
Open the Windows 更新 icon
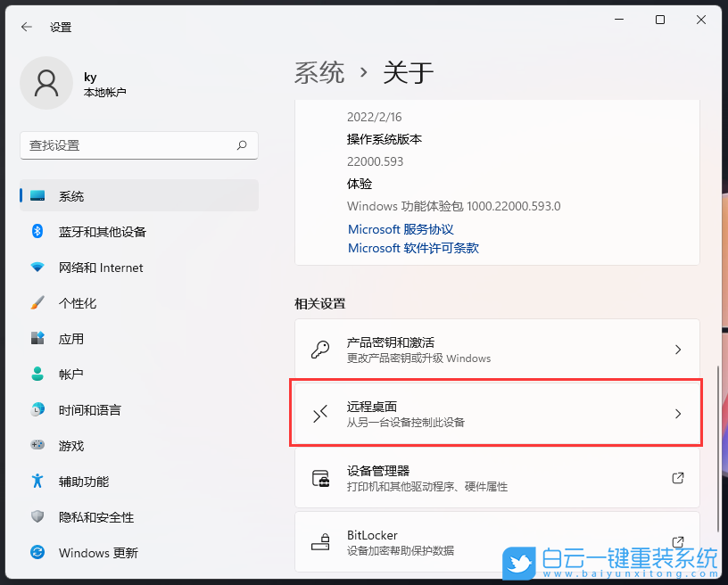point(36,553)
